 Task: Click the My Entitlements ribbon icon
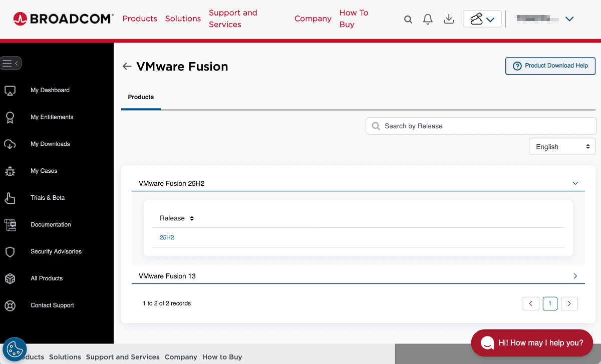(x=10, y=117)
